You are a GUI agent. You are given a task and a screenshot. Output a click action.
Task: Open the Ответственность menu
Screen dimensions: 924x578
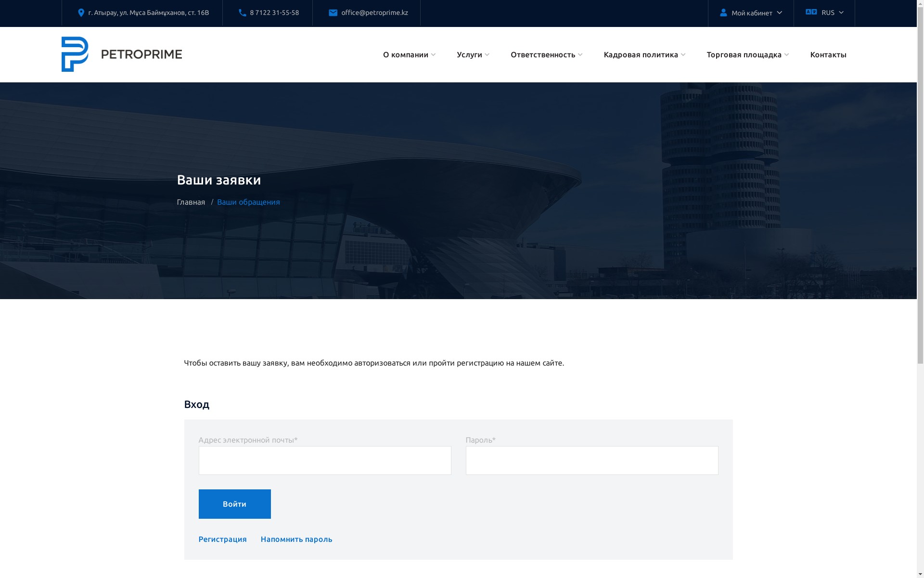(543, 54)
